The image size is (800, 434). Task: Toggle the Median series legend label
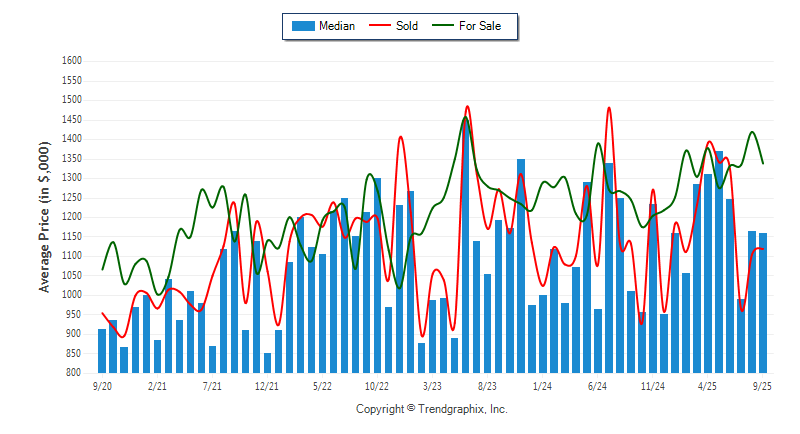coord(336,26)
